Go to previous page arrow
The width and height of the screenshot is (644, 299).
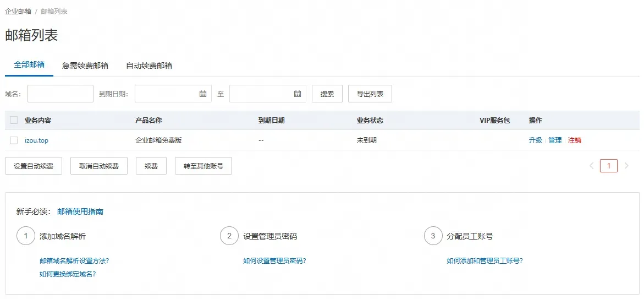click(592, 166)
